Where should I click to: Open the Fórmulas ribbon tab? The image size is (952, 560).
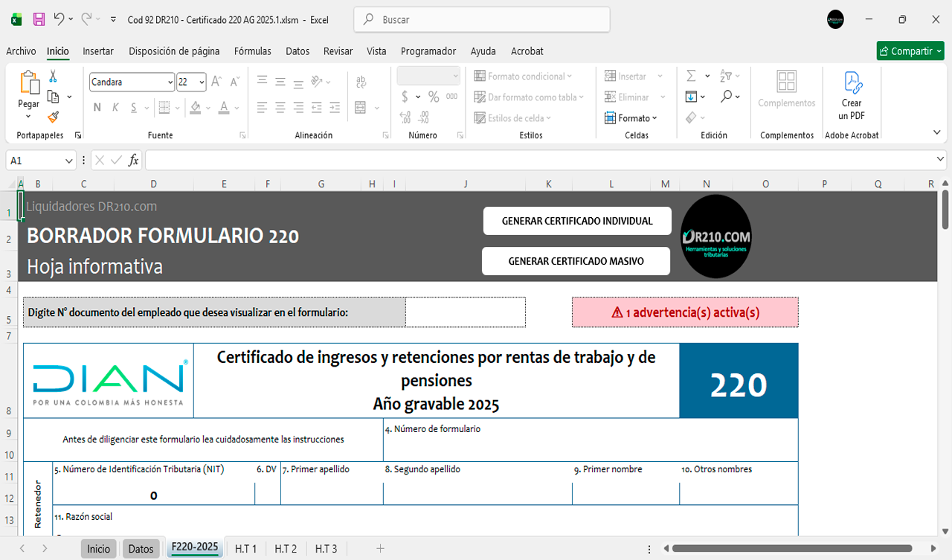[x=252, y=51]
